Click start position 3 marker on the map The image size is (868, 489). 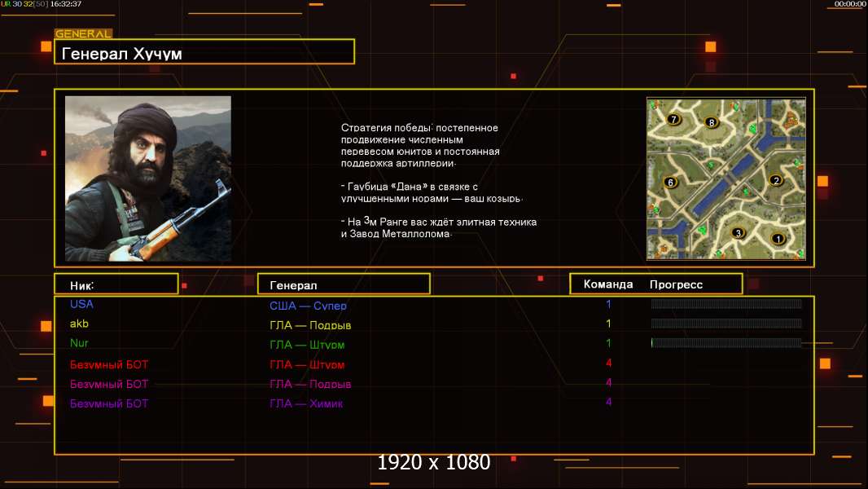[x=739, y=233]
